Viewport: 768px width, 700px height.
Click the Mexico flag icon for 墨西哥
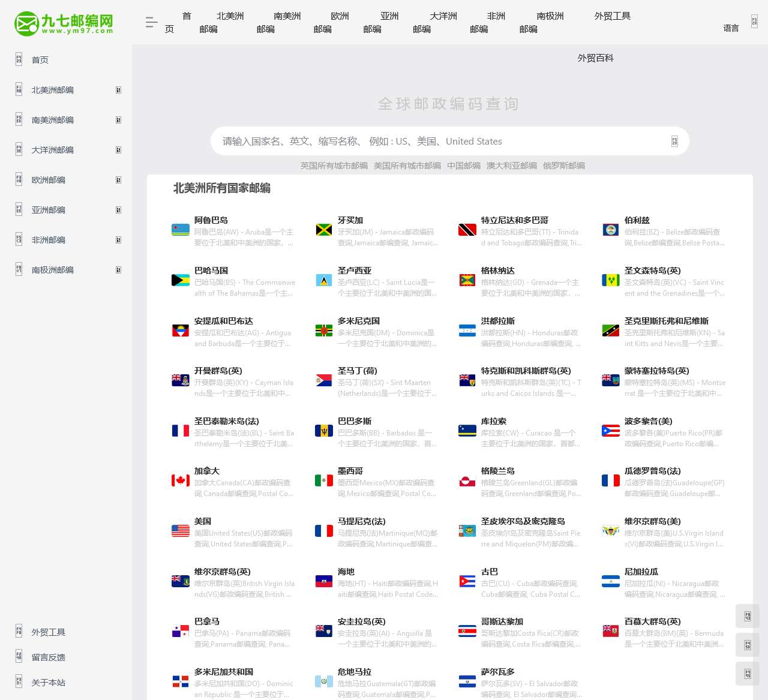(324, 480)
